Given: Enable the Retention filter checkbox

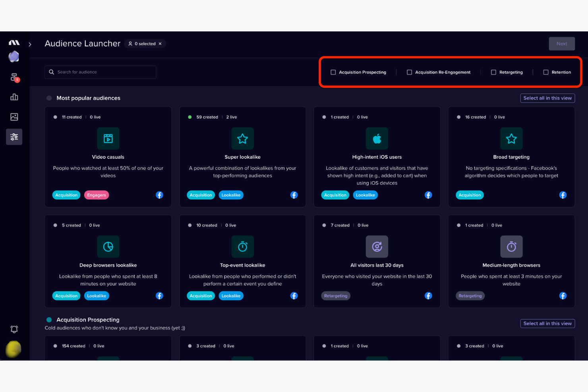Looking at the screenshot, I should point(545,72).
